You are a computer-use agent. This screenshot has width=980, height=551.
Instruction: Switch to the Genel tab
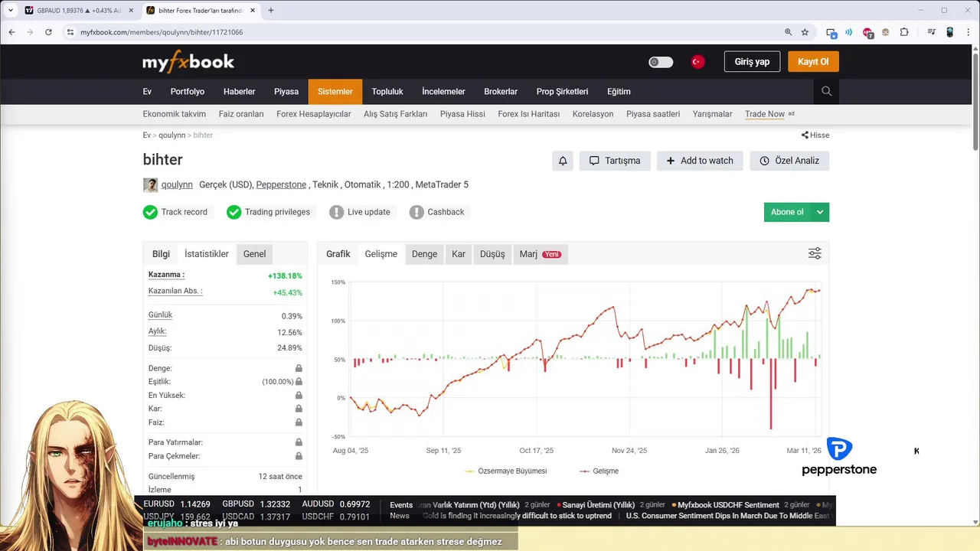coord(255,254)
